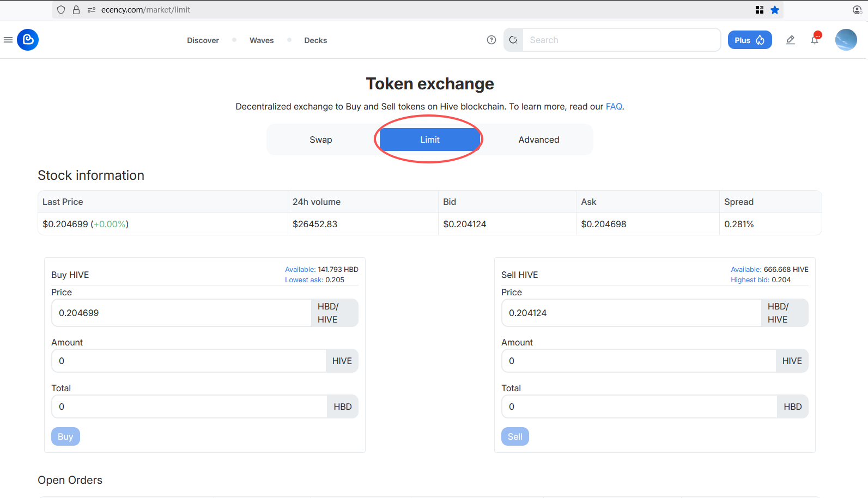Open the help question mark icon

[x=491, y=40]
